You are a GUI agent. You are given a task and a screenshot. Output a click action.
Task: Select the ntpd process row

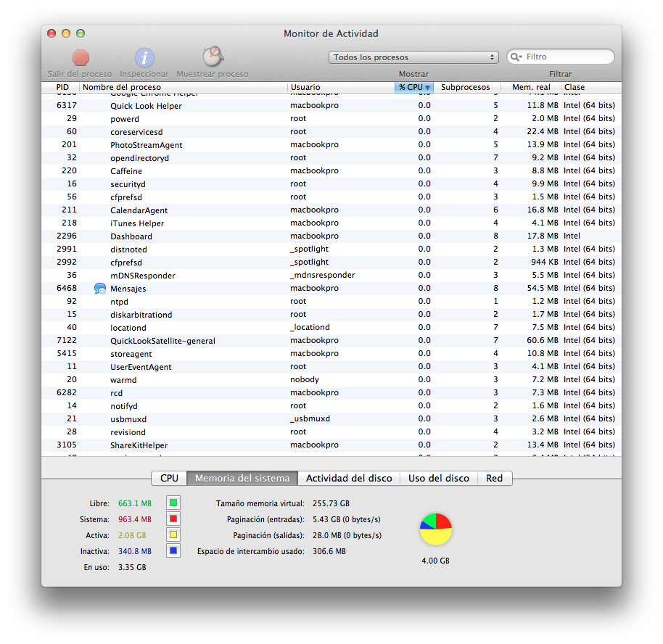[331, 302]
